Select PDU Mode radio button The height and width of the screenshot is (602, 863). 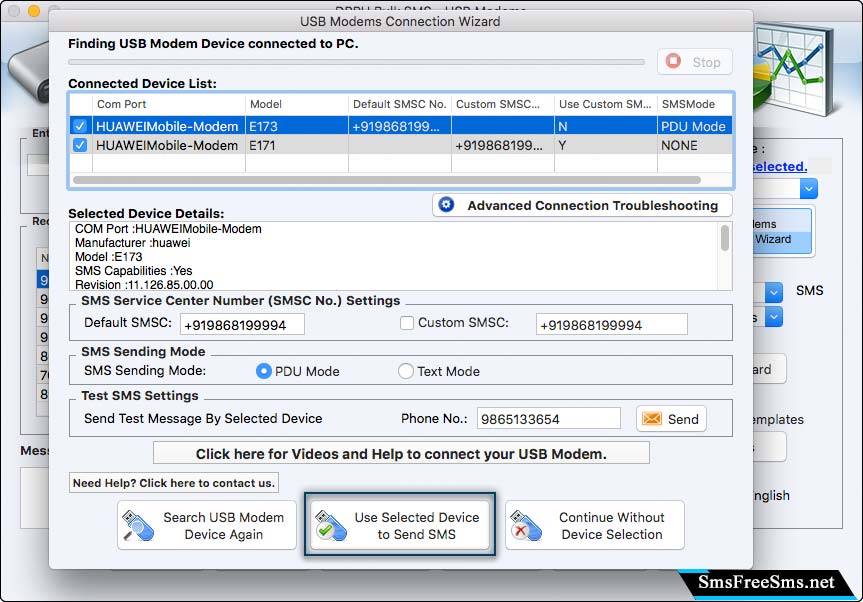pos(264,371)
